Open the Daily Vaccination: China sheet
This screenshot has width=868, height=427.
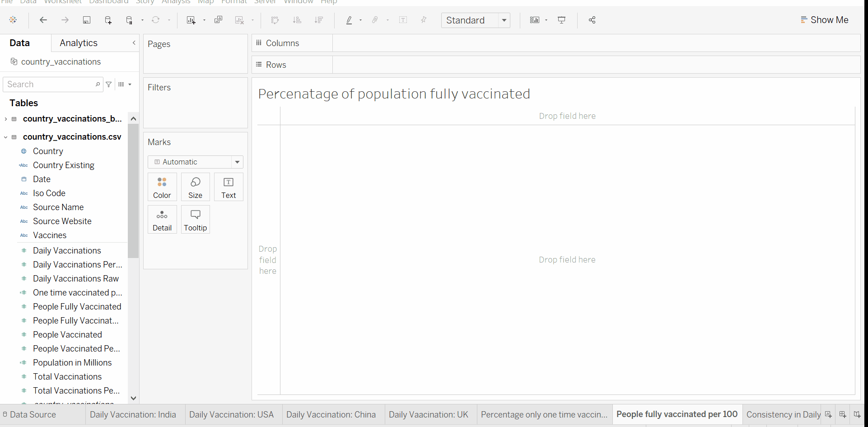(331, 414)
